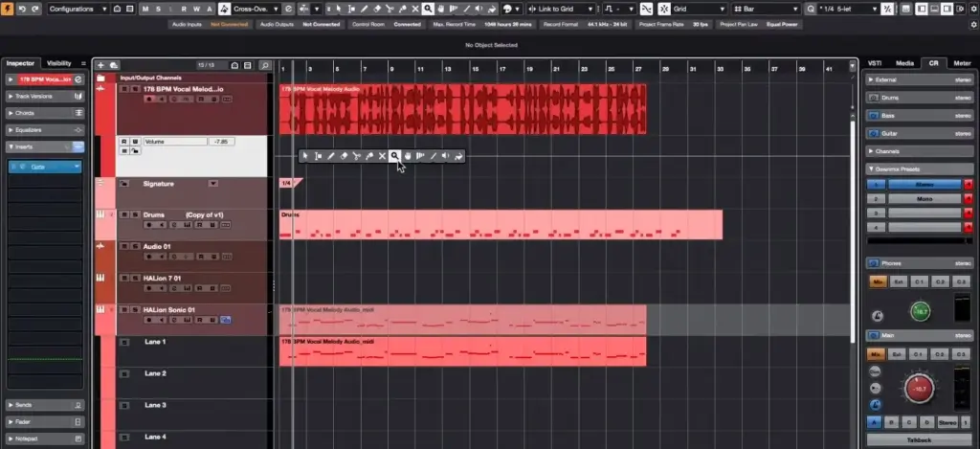Click the green Phones level knob
Viewport: 980px width, 449px height.
coord(920,311)
